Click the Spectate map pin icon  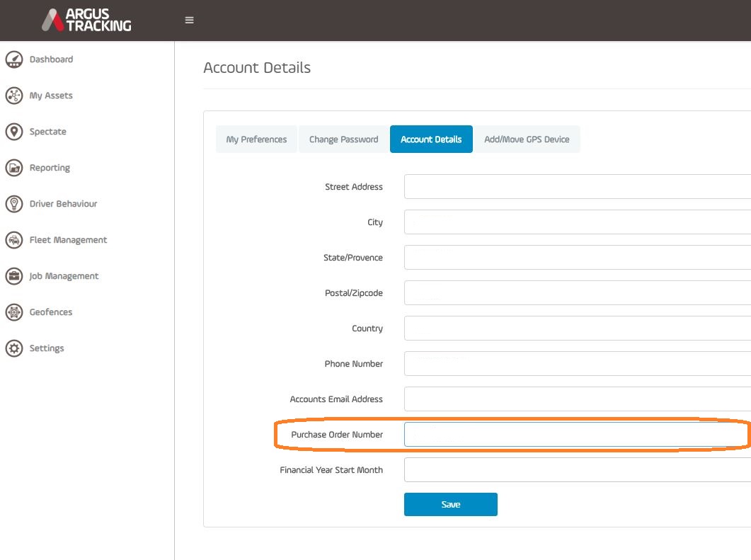coord(14,131)
